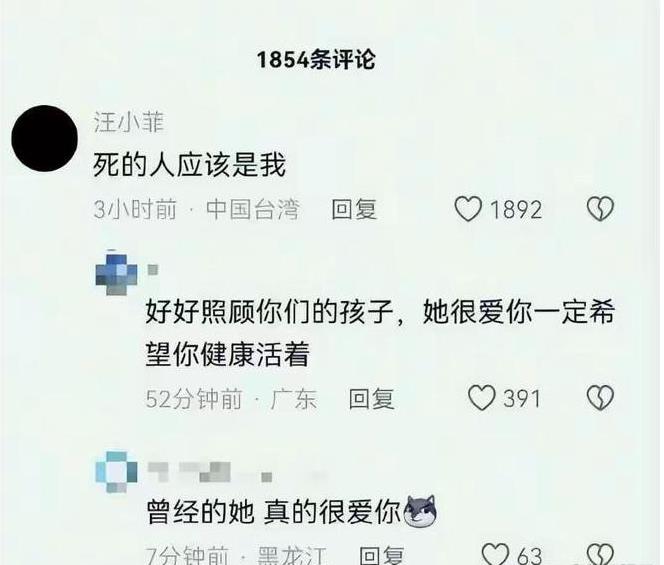Tap broken heart on the 广东 reply
The image size is (664, 565).
600,398
